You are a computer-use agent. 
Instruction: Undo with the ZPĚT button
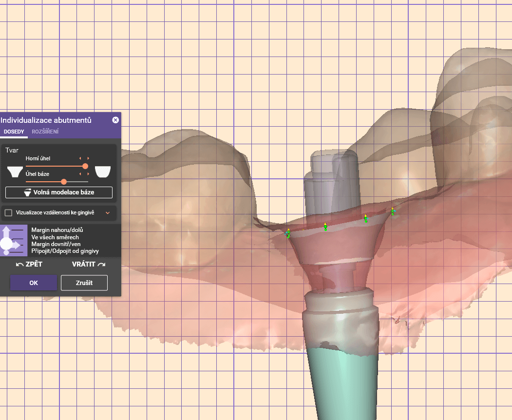tap(29, 265)
